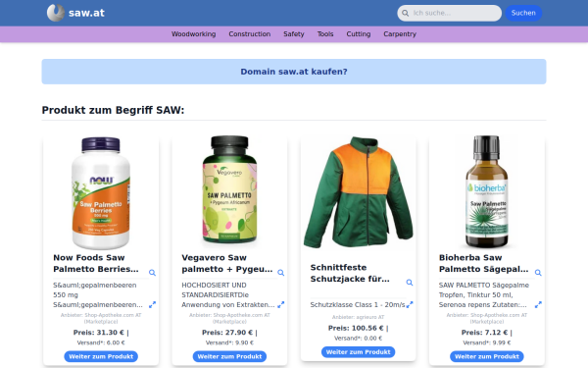The height and width of the screenshot is (368, 588).
Task: Open the Cutting menu item
Action: click(x=359, y=34)
